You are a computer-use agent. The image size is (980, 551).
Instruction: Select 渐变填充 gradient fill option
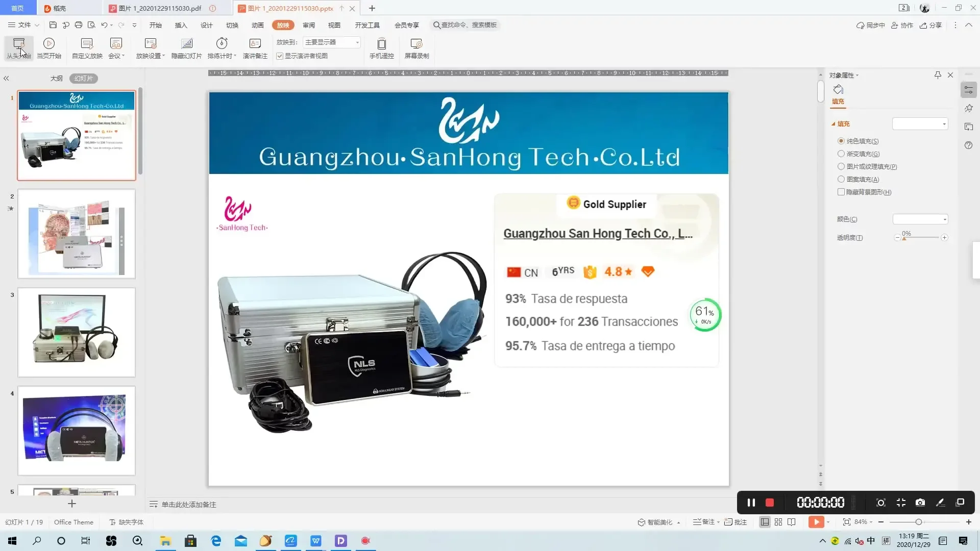click(x=841, y=154)
